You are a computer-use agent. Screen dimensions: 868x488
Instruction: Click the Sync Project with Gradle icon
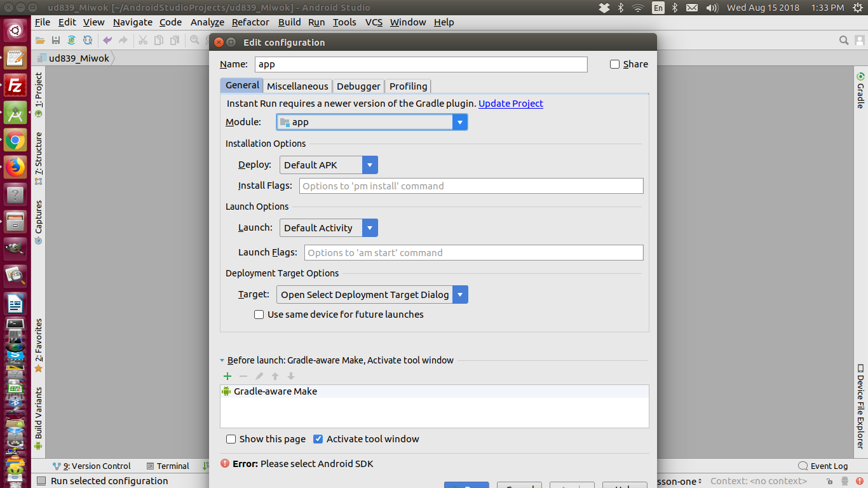71,40
